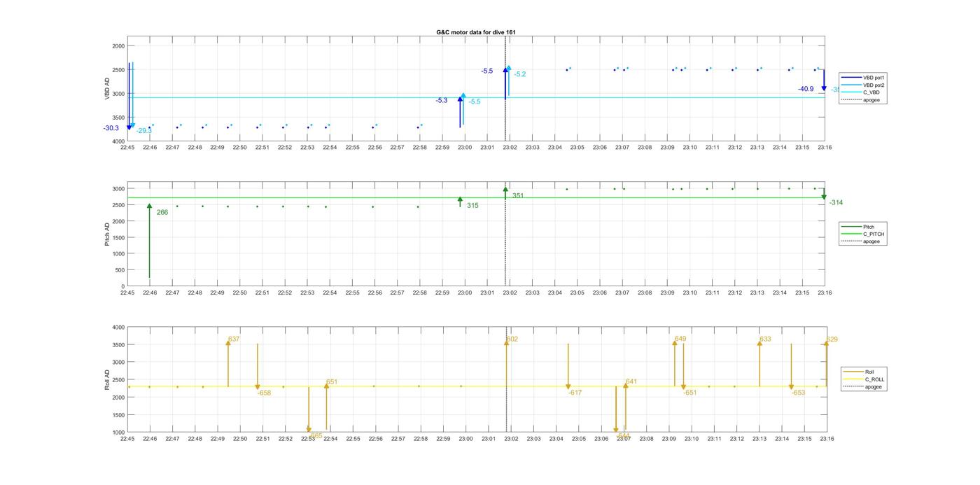Click the '637' roll data label
This screenshot has height=485, width=980.
(234, 339)
